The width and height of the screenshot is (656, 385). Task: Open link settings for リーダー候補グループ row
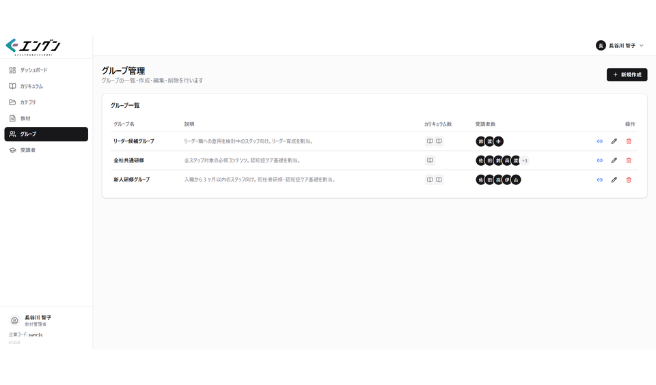600,141
